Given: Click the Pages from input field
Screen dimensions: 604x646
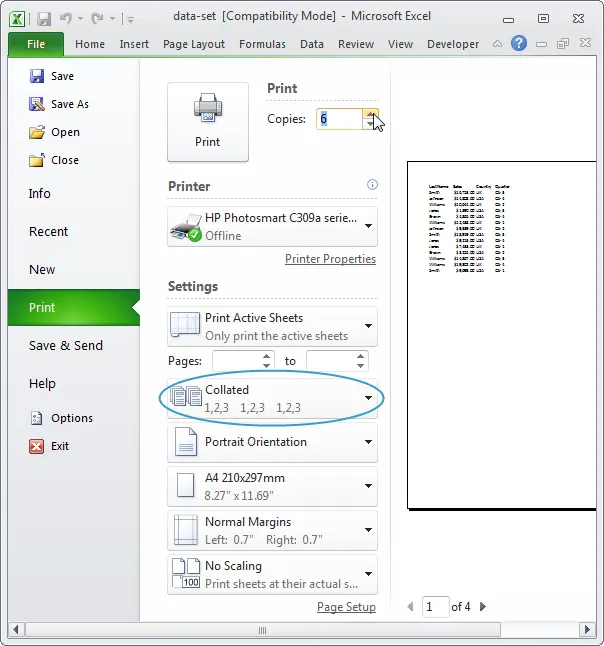Looking at the screenshot, I should tap(237, 361).
